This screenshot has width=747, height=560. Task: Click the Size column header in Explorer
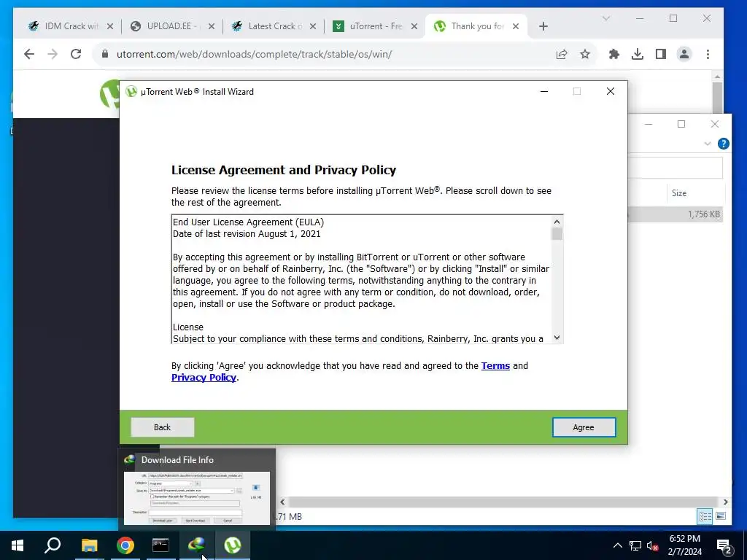(679, 192)
